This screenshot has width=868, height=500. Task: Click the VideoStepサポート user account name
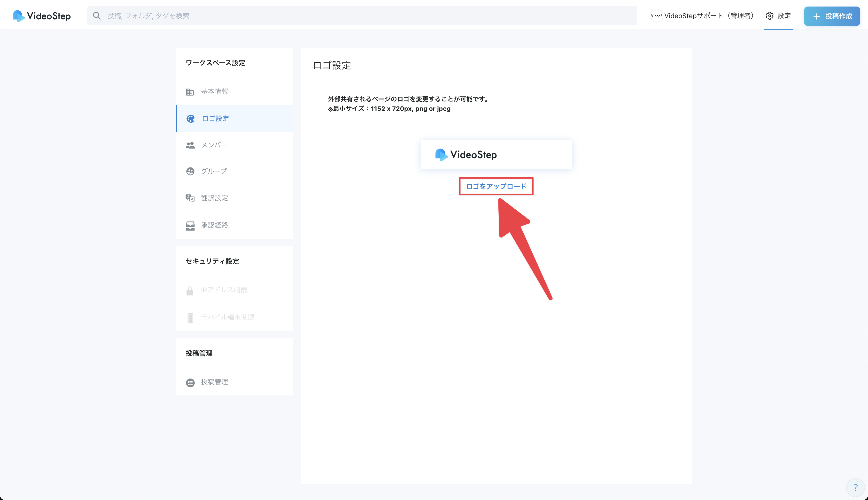(709, 16)
